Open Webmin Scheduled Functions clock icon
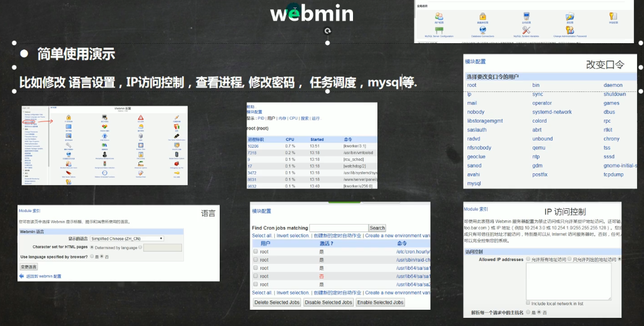Image resolution: width=644 pixels, height=326 pixels. [105, 173]
